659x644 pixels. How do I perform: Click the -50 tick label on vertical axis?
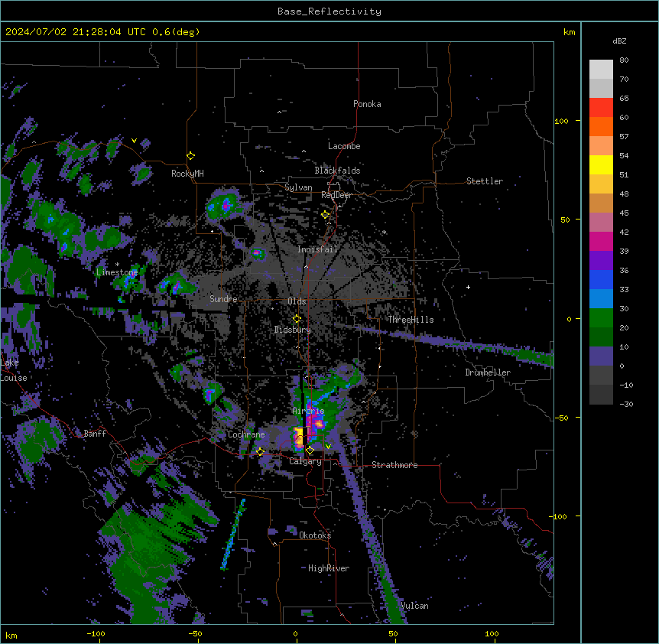[x=561, y=418]
